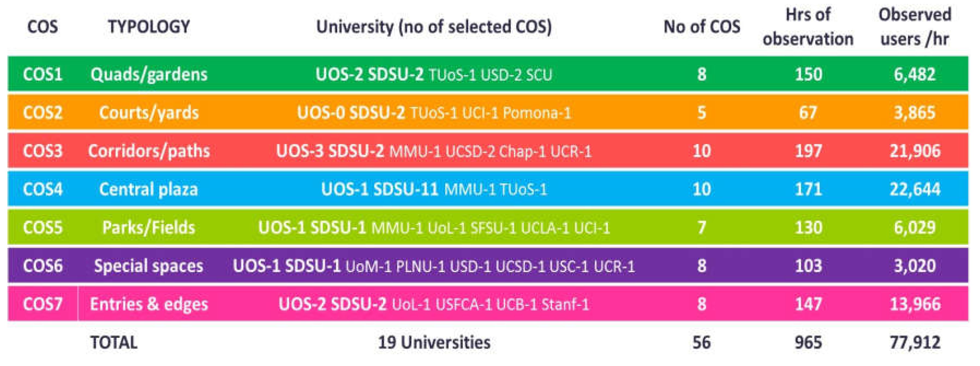The height and width of the screenshot is (366, 980).
Task: Click the Observed users /hr header
Action: [x=915, y=27]
